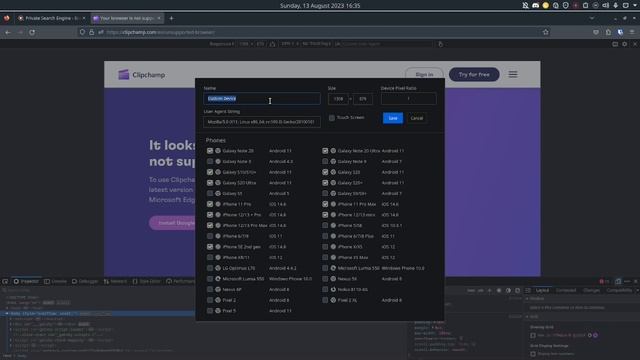Click the volume icon in system tray
The image size is (640, 360).
[606, 6]
